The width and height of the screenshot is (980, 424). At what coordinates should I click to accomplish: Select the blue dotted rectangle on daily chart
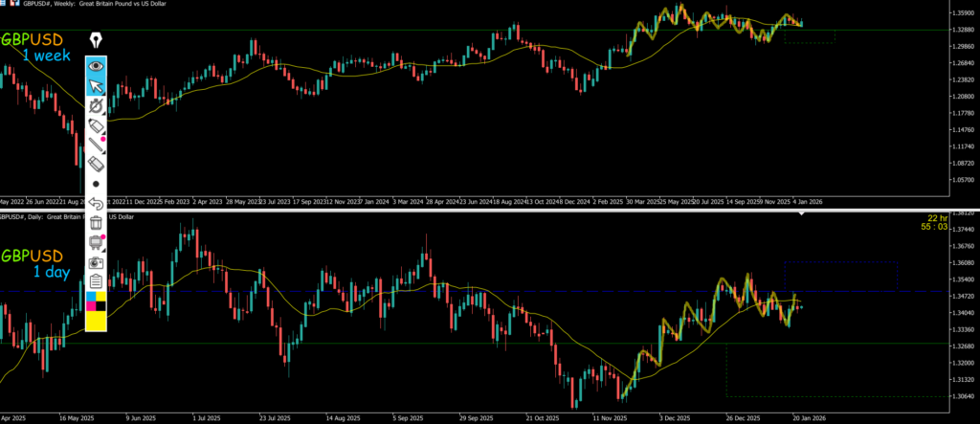point(840,262)
